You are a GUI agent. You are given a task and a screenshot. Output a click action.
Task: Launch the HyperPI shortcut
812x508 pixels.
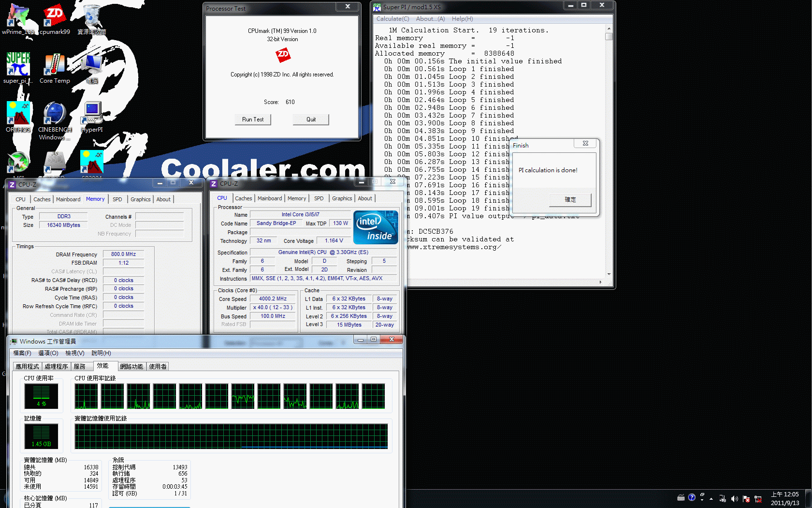92,117
